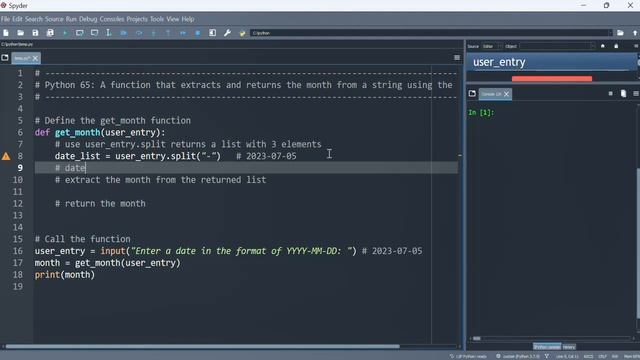Click the conda Python environment status entry
The image size is (640, 360).
(518, 356)
